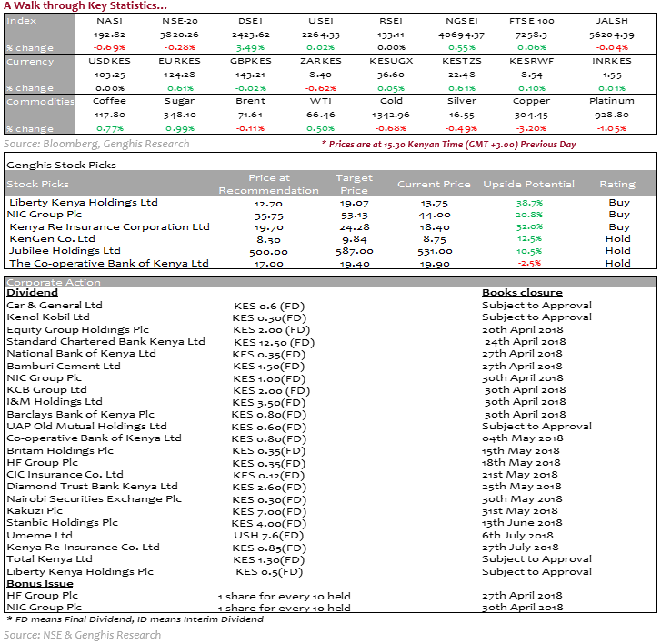
Task: Click the Target Price column header
Action: point(354,185)
